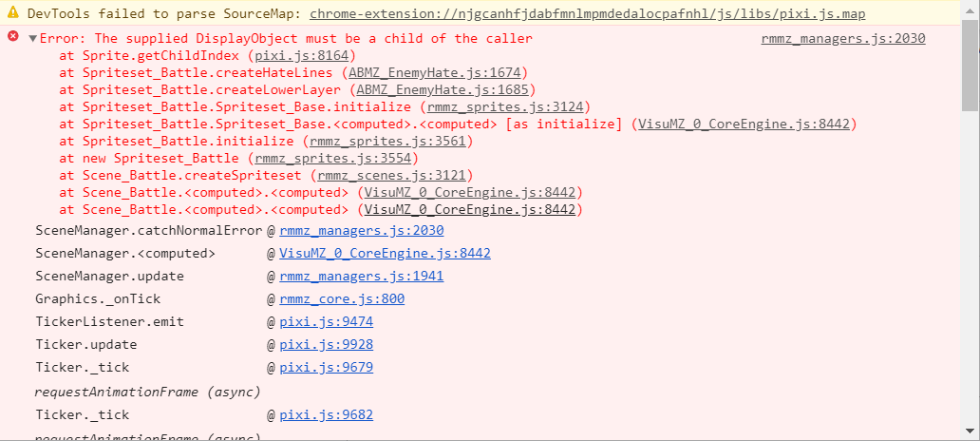This screenshot has height=441, width=980.
Task: Click 'at Scene_Battle.createSpriteset' stack text
Action: point(180,175)
